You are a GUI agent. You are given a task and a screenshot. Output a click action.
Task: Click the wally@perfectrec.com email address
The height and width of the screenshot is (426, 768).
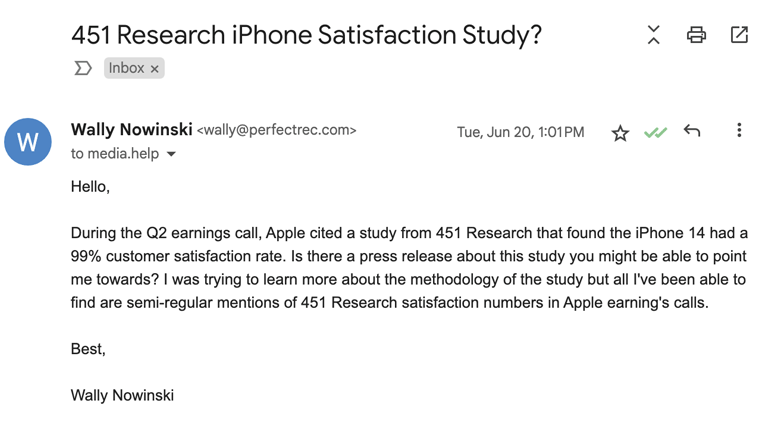coord(276,130)
